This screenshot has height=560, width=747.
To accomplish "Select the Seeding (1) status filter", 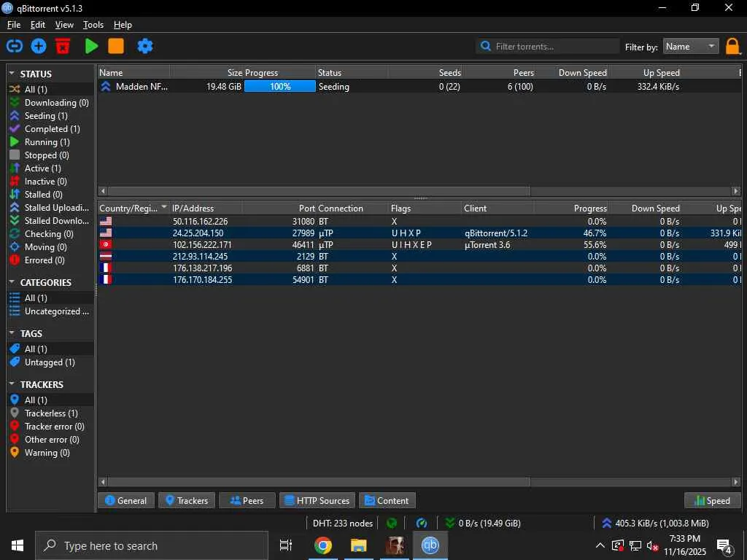I will click(50, 116).
